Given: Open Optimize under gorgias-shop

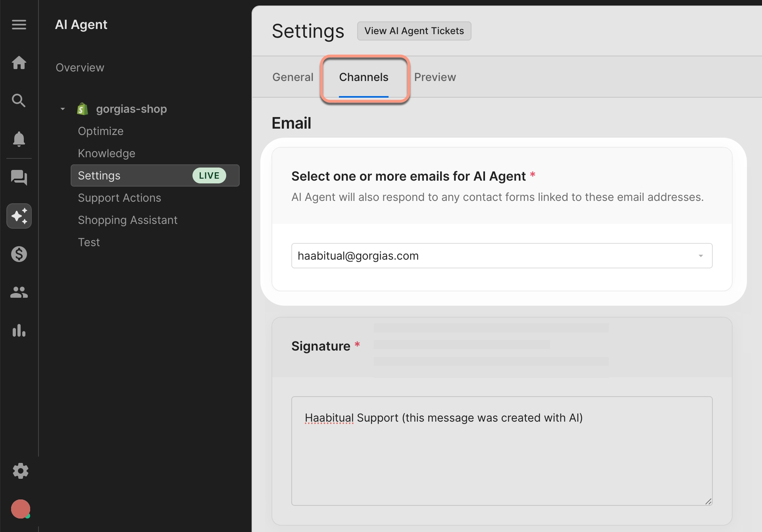Looking at the screenshot, I should tap(100, 131).
